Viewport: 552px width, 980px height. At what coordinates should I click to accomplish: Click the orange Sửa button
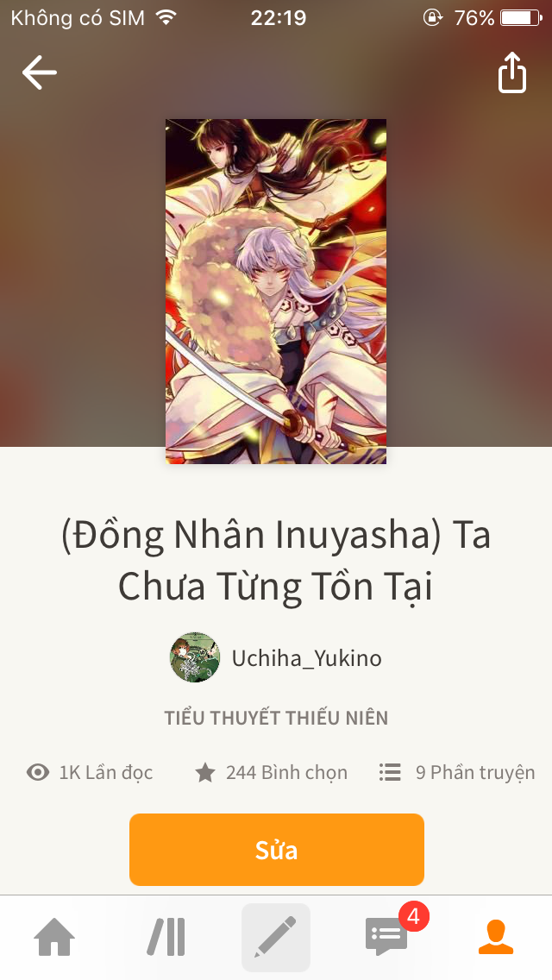276,850
